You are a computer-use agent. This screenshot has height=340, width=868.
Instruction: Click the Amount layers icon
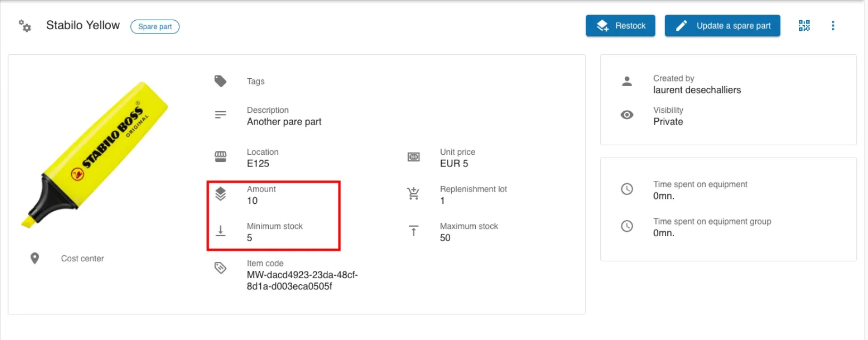point(220,194)
